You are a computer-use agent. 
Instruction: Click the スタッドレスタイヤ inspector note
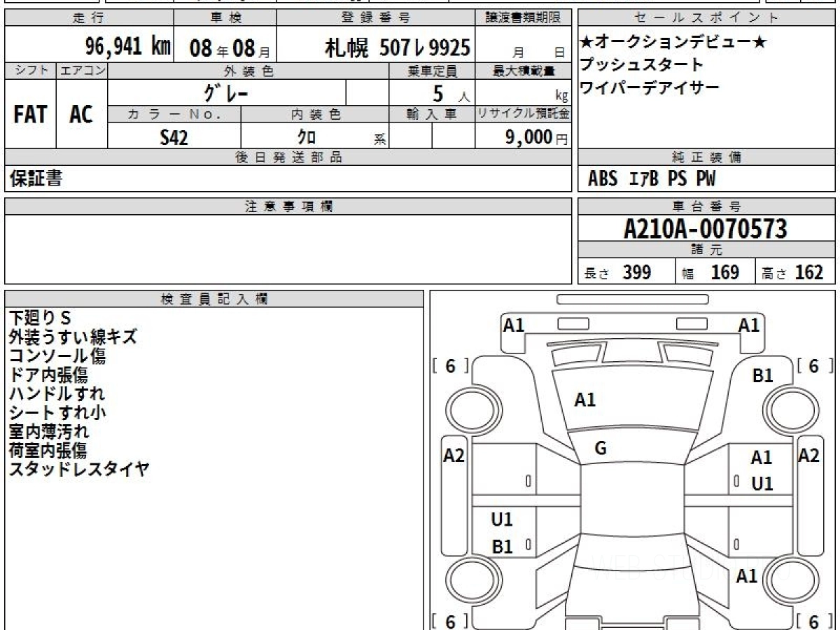coord(79,470)
